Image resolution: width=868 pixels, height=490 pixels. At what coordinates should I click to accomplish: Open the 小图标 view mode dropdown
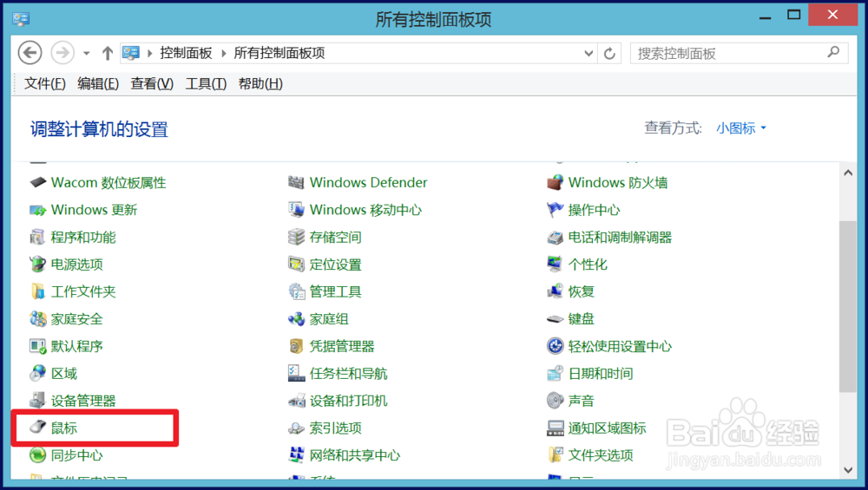tap(740, 128)
